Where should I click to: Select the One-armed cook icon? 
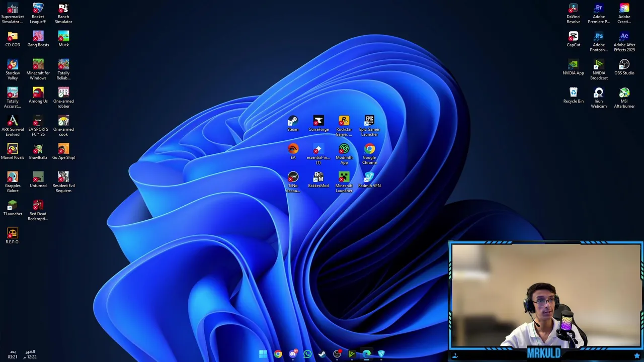[x=63, y=126]
